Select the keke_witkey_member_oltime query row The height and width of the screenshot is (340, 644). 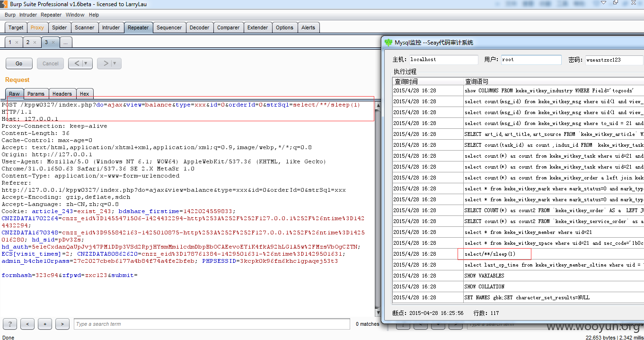point(518,265)
